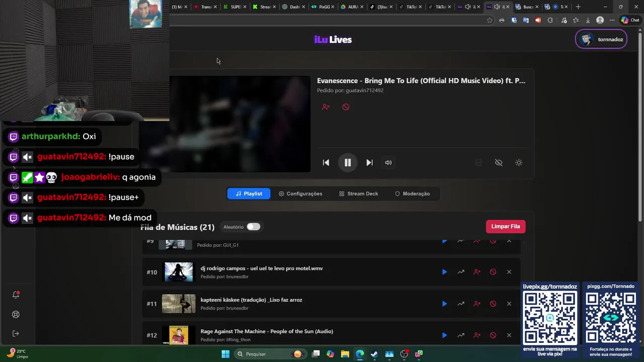Ban the requester of song #10

(x=476, y=272)
